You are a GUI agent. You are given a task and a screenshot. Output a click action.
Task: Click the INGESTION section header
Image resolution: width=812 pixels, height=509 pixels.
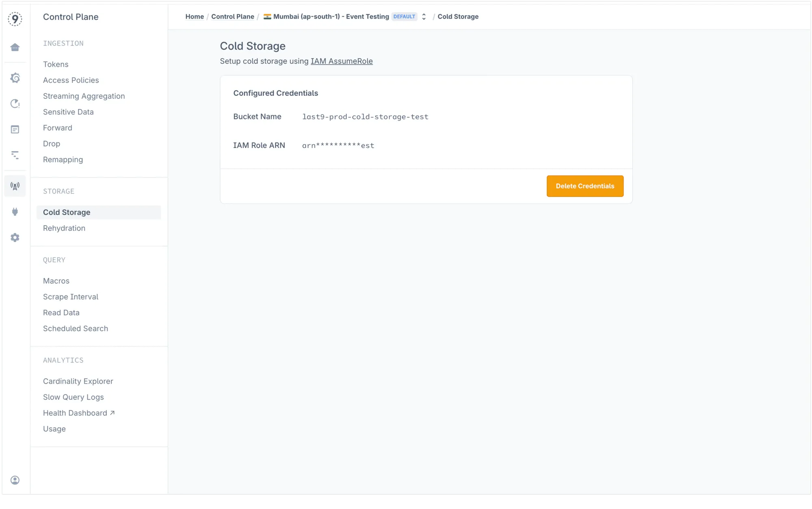coord(63,43)
